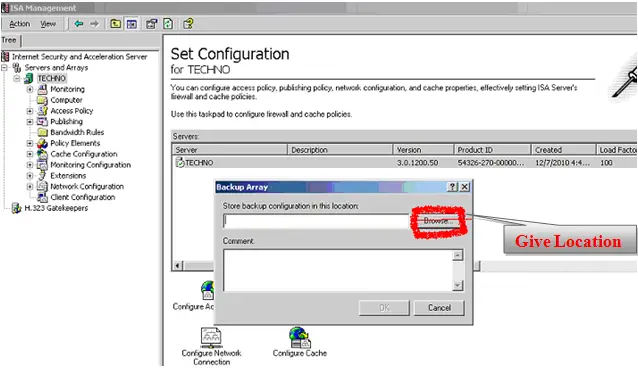Click the Browse button
This screenshot has height=375, width=638.
click(x=438, y=221)
